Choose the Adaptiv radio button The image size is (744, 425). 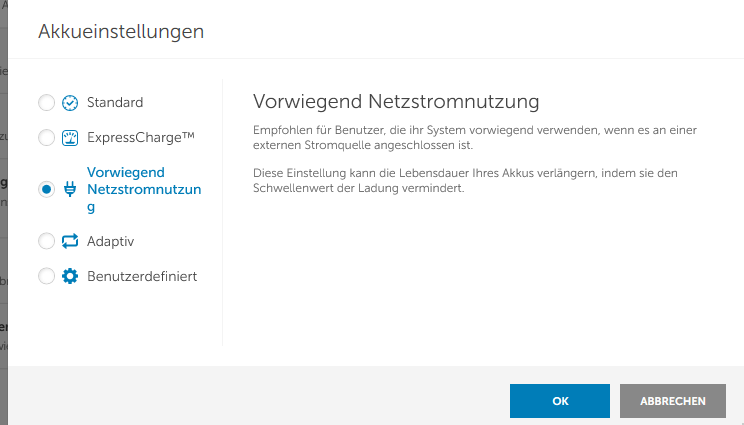(46, 241)
